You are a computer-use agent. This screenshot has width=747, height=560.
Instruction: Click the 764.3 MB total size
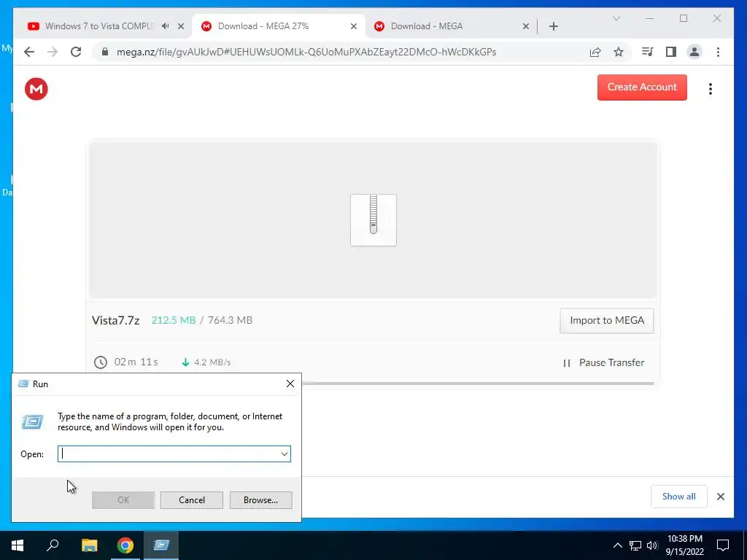tap(230, 321)
